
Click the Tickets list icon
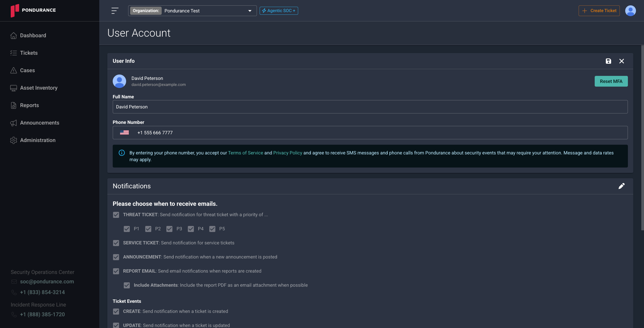13,53
